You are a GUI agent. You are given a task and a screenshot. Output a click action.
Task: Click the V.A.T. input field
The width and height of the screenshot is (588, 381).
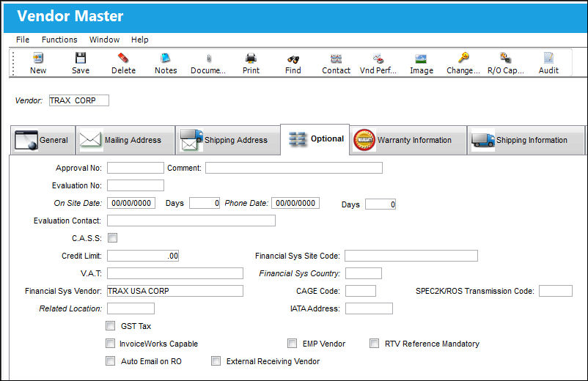[x=175, y=273]
